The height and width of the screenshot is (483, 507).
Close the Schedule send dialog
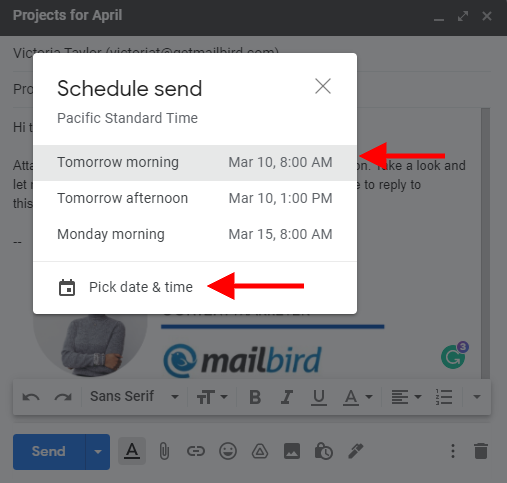point(323,86)
